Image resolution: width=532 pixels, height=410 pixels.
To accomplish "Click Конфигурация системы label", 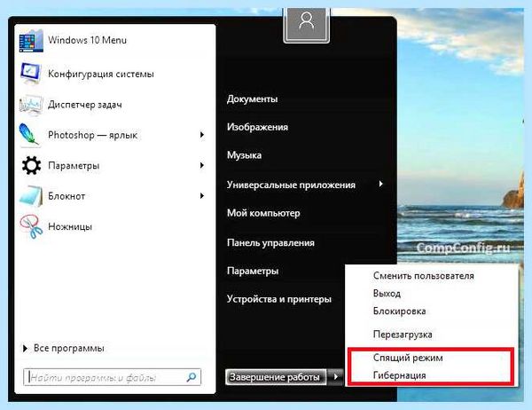I will pyautogui.click(x=101, y=74).
